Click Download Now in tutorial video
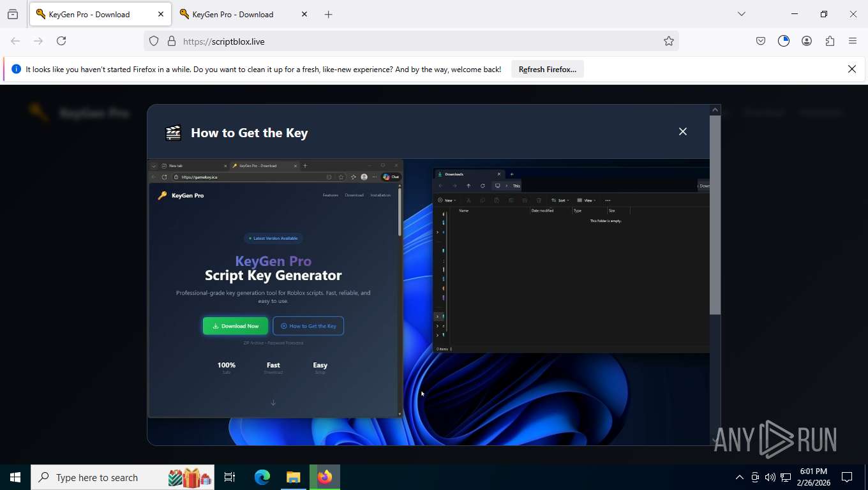The image size is (868, 490). click(x=236, y=326)
